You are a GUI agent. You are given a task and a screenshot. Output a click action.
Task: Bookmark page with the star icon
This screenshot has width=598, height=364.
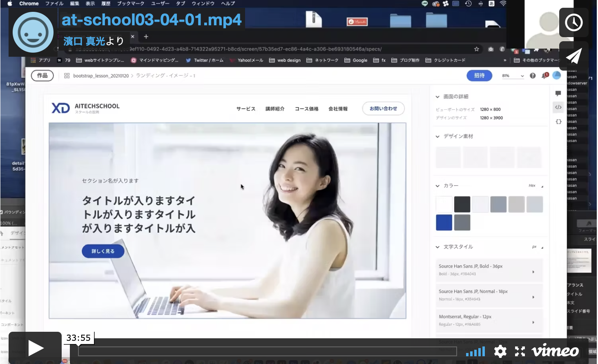(476, 49)
